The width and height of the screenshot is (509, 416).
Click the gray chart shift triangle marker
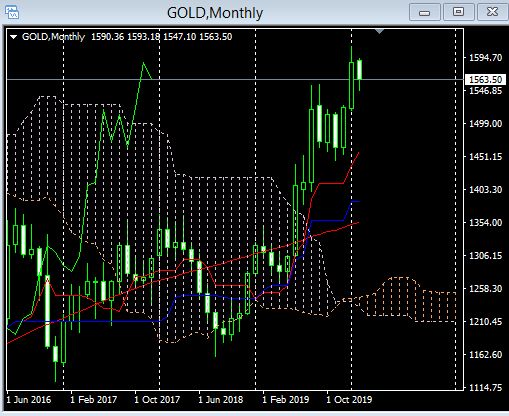tap(379, 31)
